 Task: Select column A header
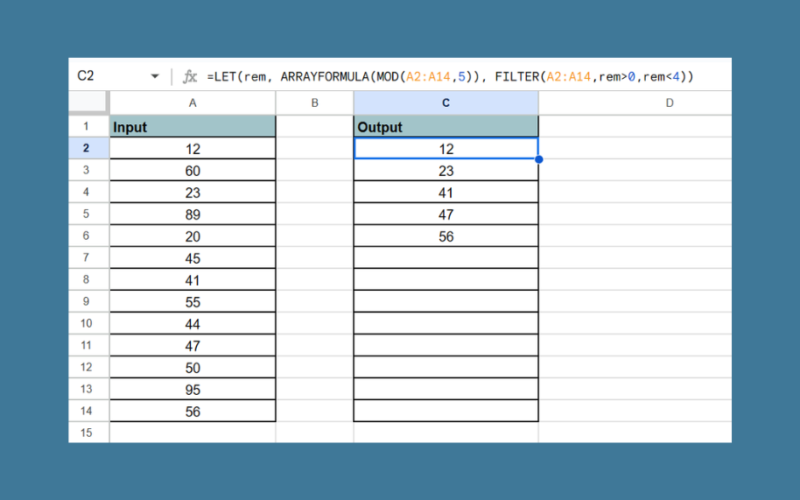pos(192,103)
